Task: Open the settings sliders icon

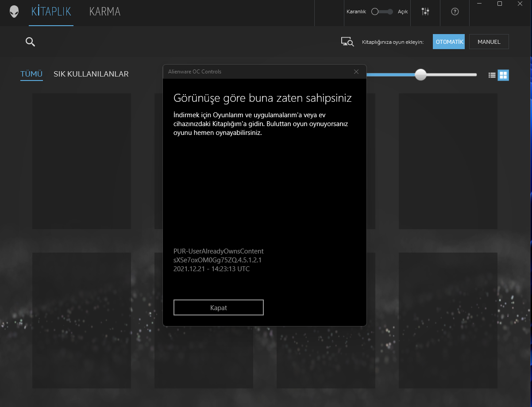Action: pos(425,12)
